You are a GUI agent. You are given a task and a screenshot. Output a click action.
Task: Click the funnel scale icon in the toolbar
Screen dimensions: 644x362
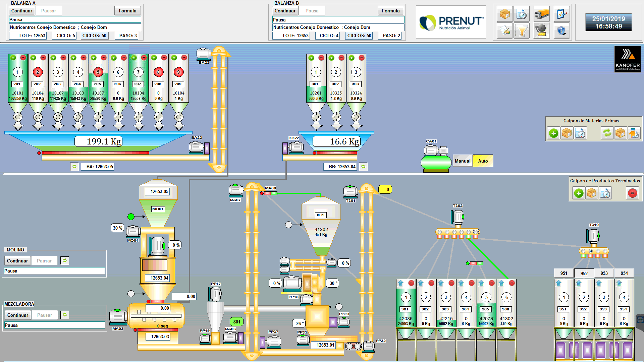(522, 31)
